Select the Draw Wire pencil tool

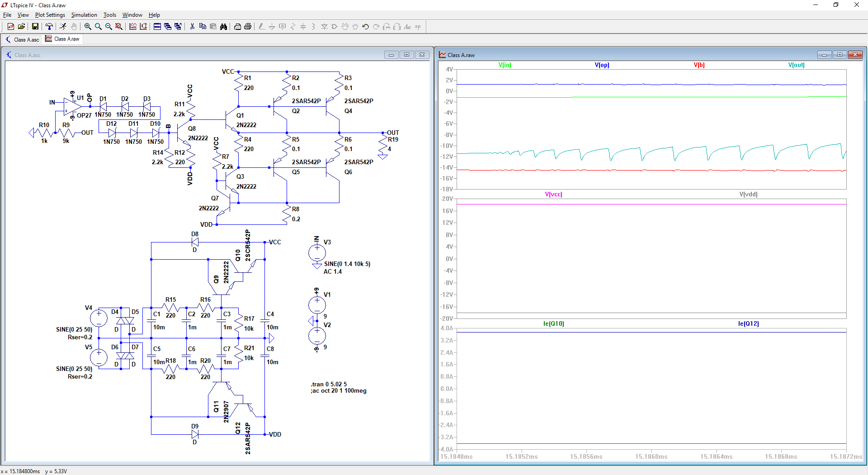click(261, 27)
